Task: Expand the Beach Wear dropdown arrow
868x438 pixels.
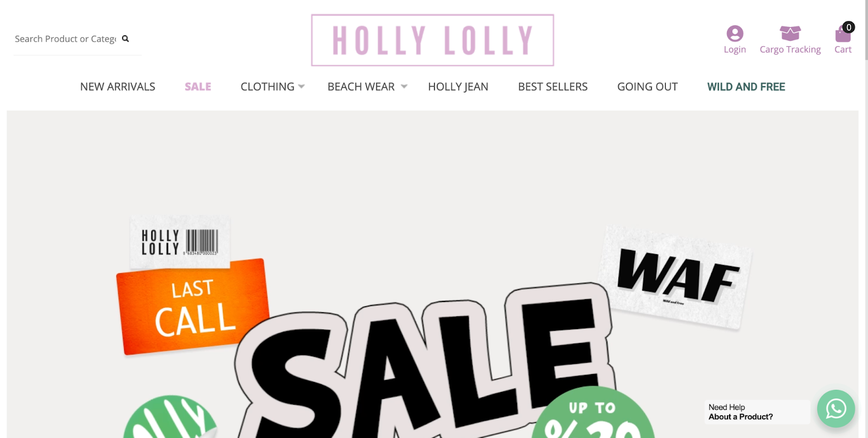Action: [404, 87]
